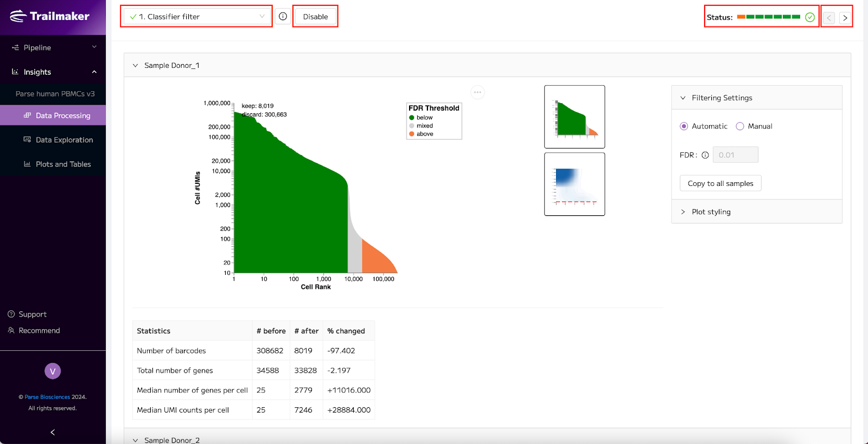868x444 pixels.
Task: Click the FDR info tooltip icon
Action: (x=705, y=155)
